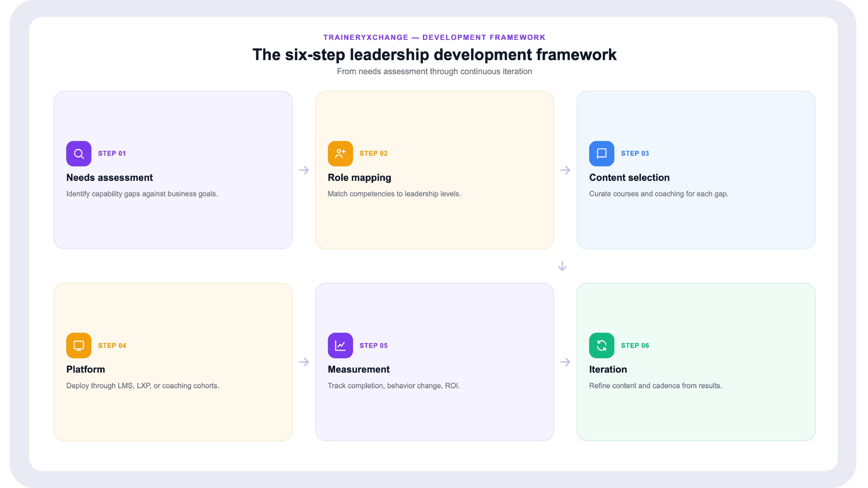Click 'Track completion, behavior change, ROI.'

point(394,386)
